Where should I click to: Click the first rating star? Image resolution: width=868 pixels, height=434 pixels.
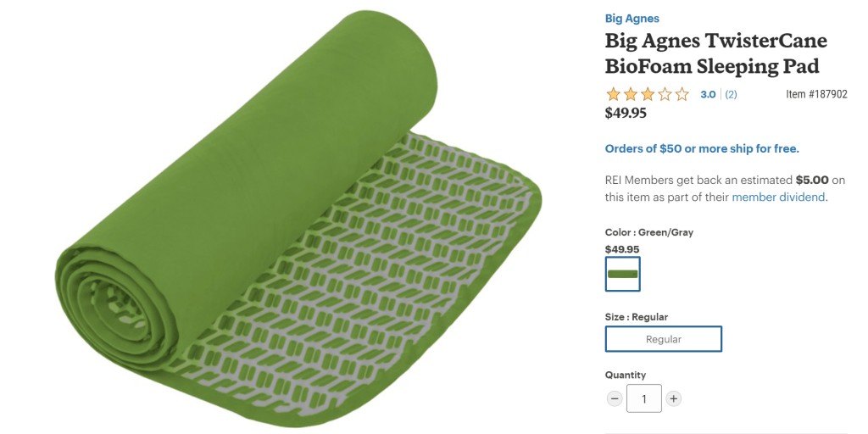tap(613, 94)
